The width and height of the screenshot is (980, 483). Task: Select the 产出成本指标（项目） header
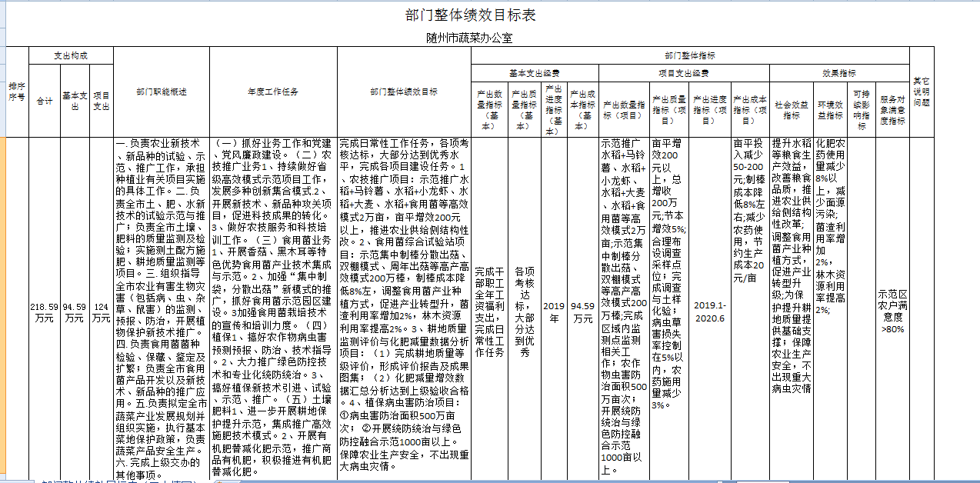pos(750,109)
